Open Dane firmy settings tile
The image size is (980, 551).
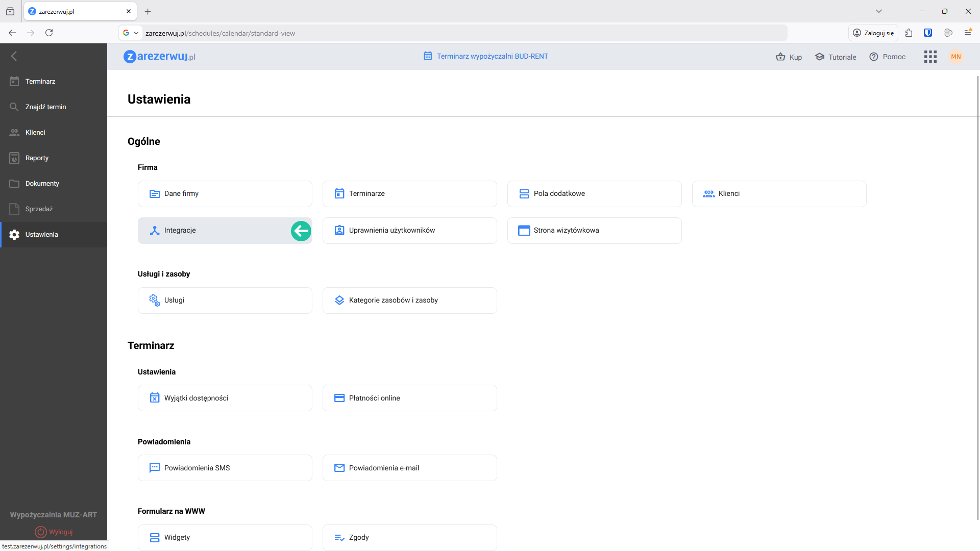click(225, 194)
